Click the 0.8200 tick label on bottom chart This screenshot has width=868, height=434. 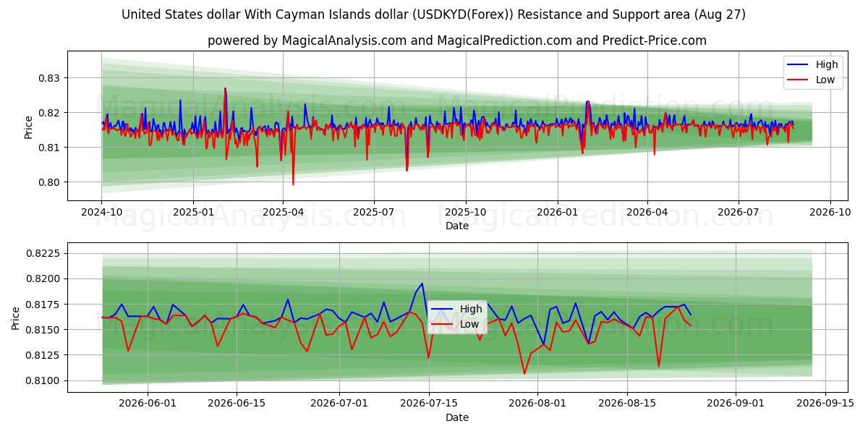click(45, 279)
